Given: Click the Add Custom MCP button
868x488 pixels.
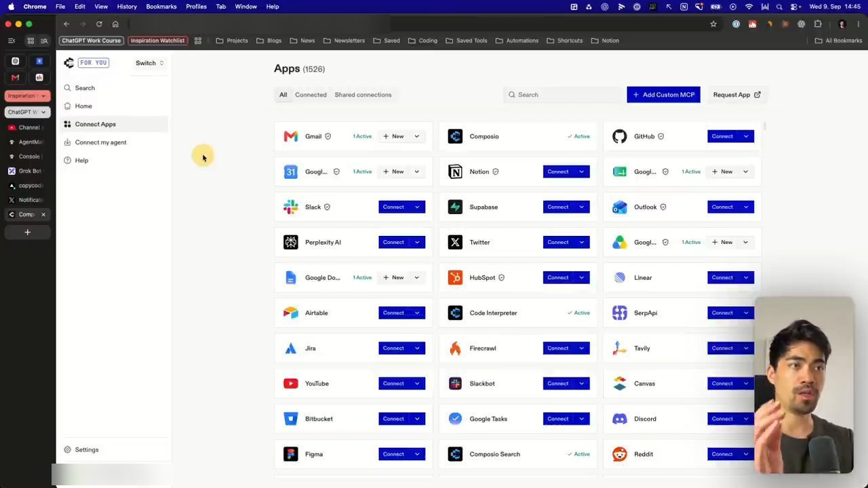Looking at the screenshot, I should [x=663, y=95].
